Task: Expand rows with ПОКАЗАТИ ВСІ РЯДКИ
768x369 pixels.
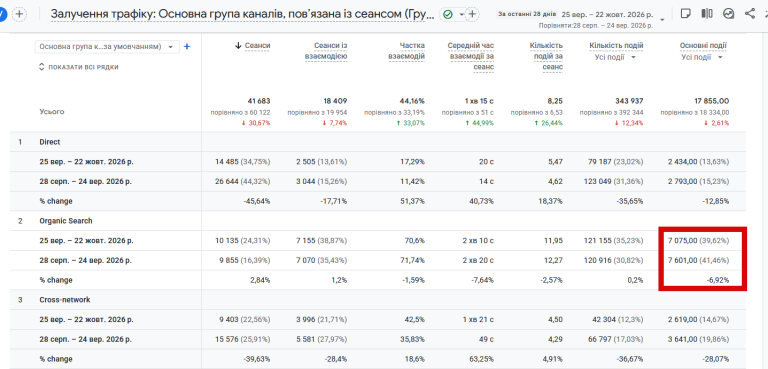Action: [x=78, y=67]
